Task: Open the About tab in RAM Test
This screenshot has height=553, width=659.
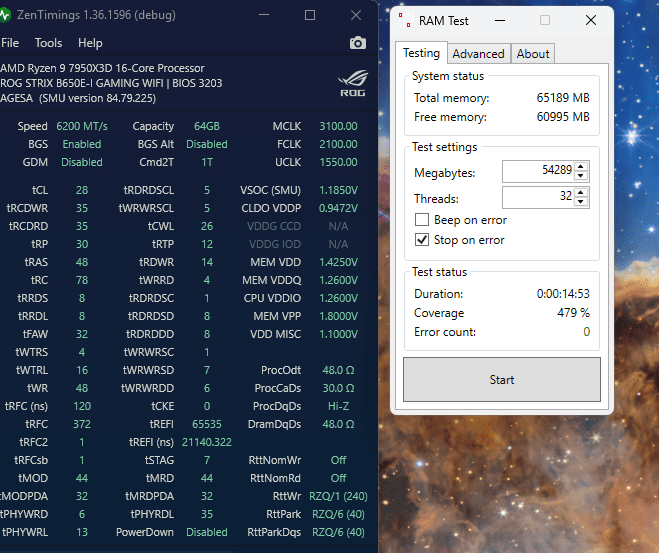Action: pos(532,54)
